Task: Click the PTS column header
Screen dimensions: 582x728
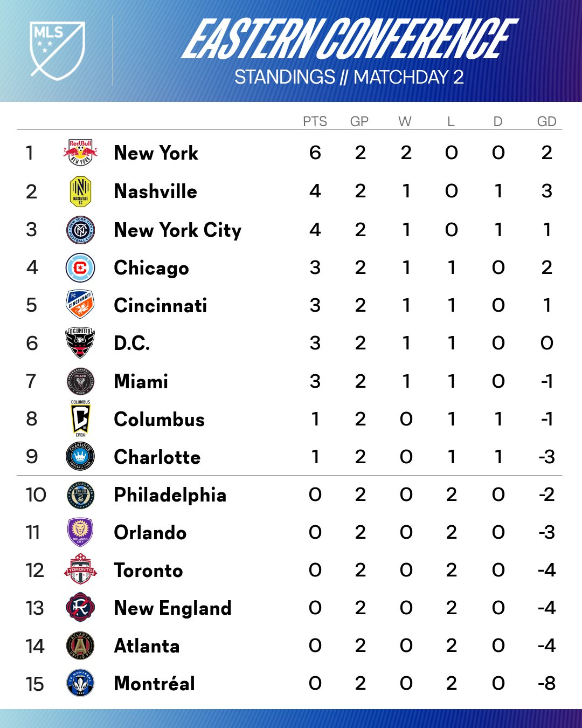Action: [315, 121]
